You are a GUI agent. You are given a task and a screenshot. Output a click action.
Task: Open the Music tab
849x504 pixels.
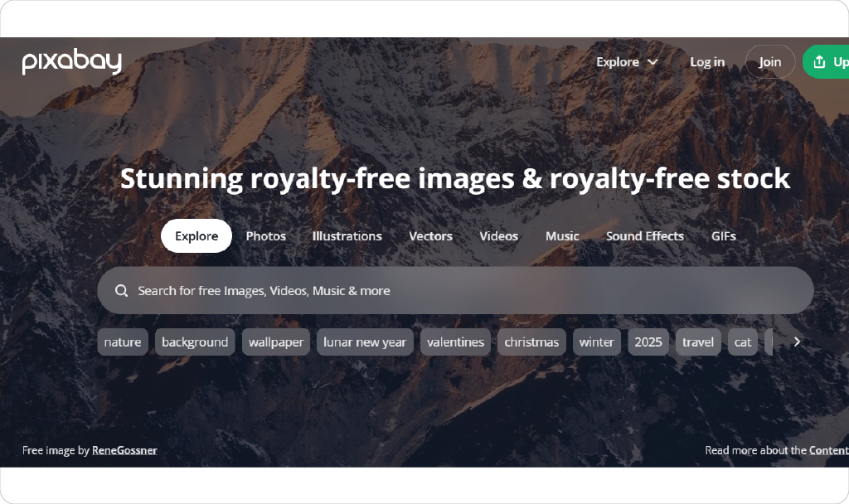(562, 236)
